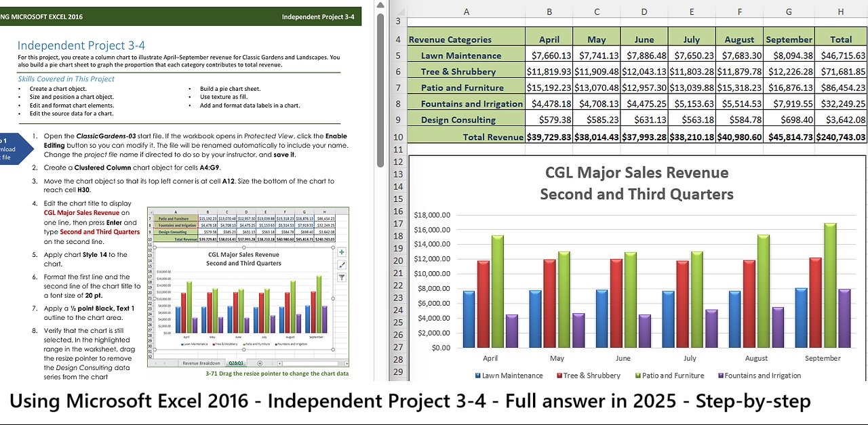Select cell containing $11,909.48
The height and width of the screenshot is (425, 868).
coord(597,71)
